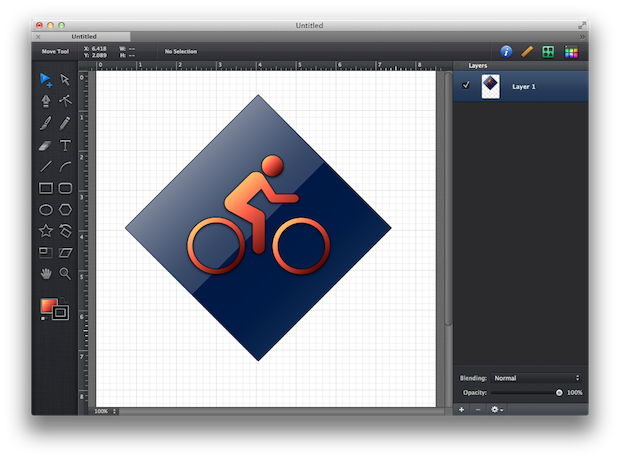Select the Pencil tool

[65, 123]
